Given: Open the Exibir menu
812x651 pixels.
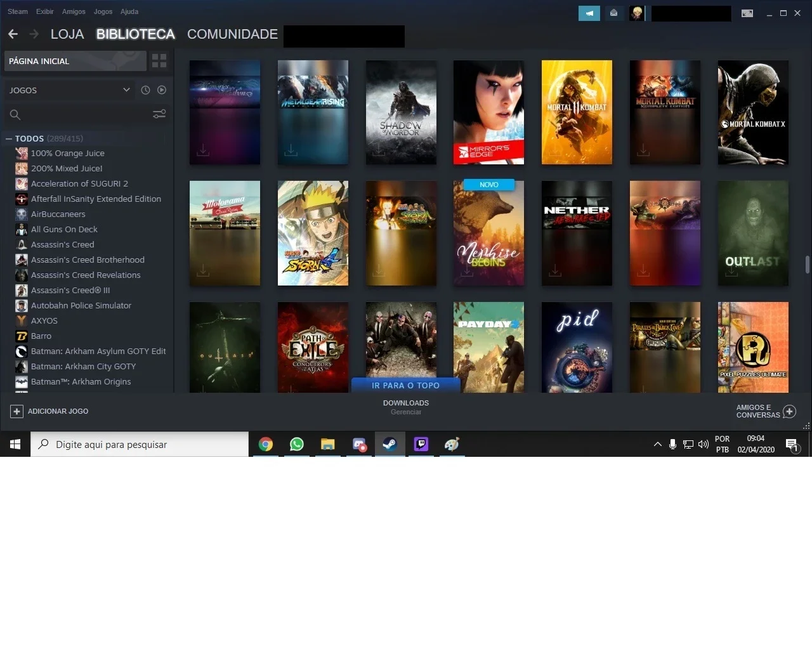Looking at the screenshot, I should coord(45,11).
